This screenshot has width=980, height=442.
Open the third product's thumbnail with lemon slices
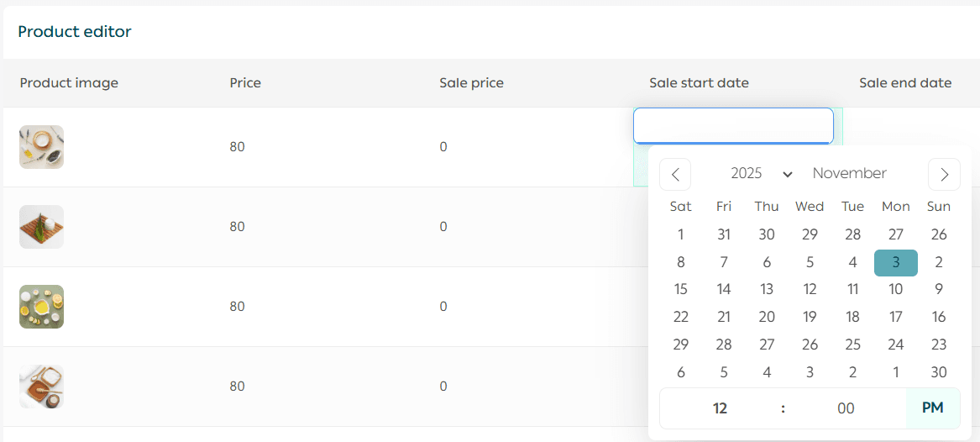click(x=42, y=307)
